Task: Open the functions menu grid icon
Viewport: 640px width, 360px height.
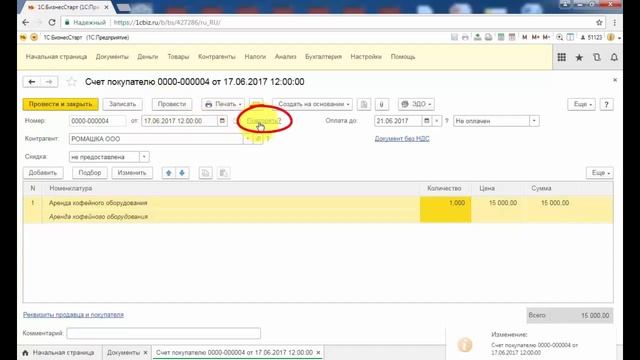Action: tap(562, 58)
